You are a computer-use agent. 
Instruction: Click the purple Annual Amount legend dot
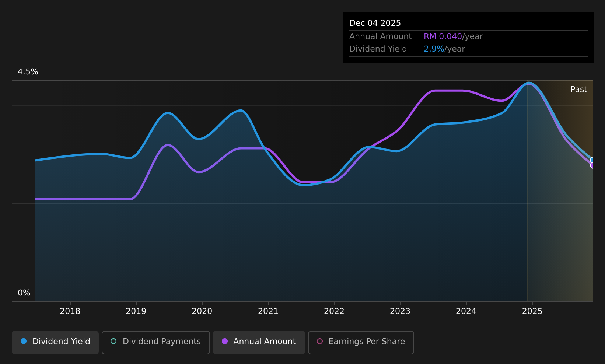tap(225, 341)
